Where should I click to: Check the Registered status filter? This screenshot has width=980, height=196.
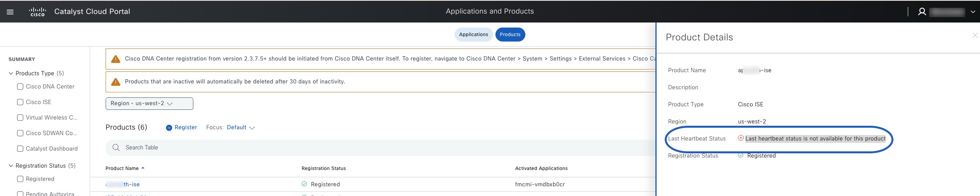coord(20,179)
